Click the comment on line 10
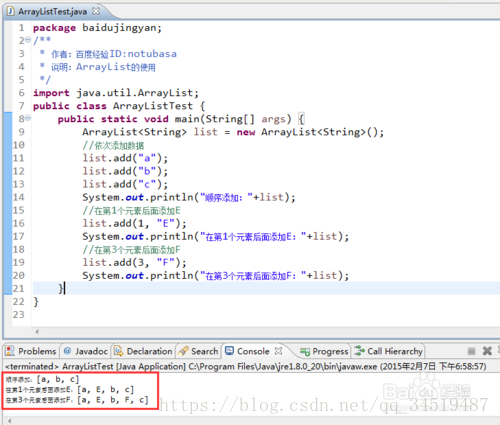500x425 pixels. click(113, 145)
